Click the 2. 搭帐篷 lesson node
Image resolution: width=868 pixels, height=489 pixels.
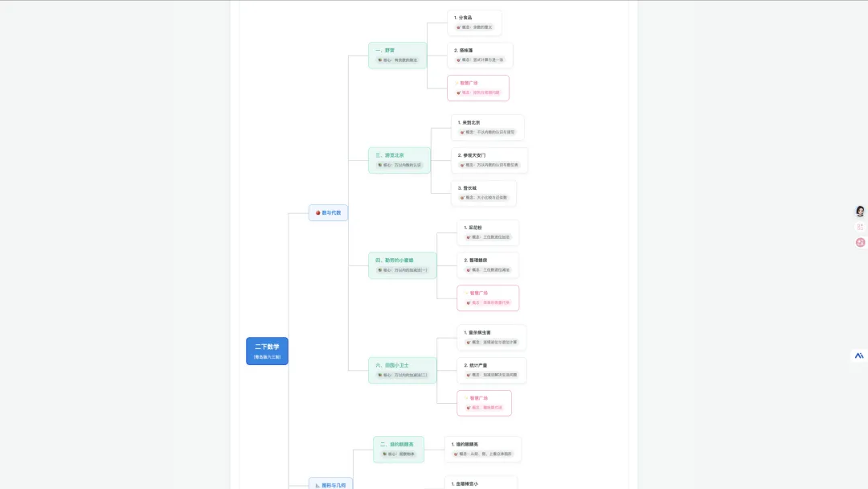click(480, 55)
